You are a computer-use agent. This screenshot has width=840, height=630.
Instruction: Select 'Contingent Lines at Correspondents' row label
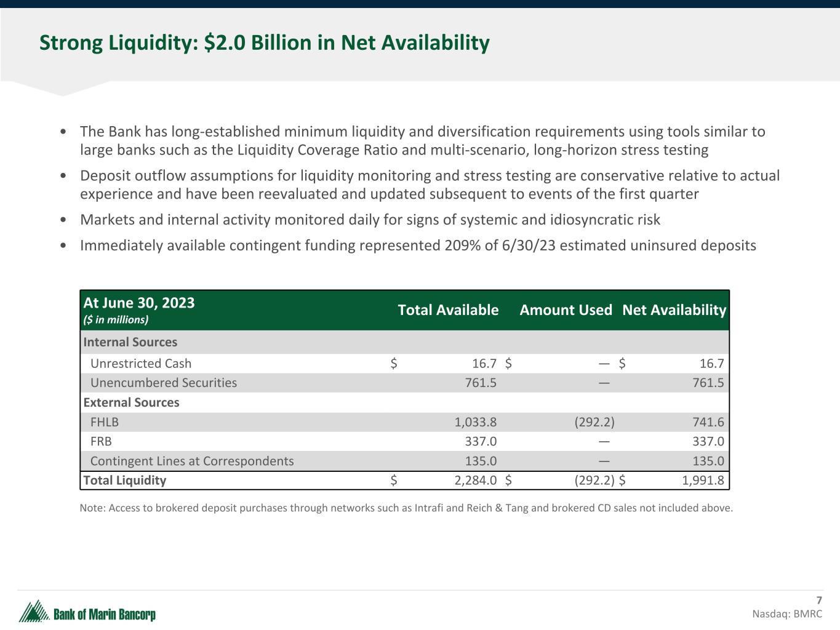pyautogui.click(x=192, y=461)
